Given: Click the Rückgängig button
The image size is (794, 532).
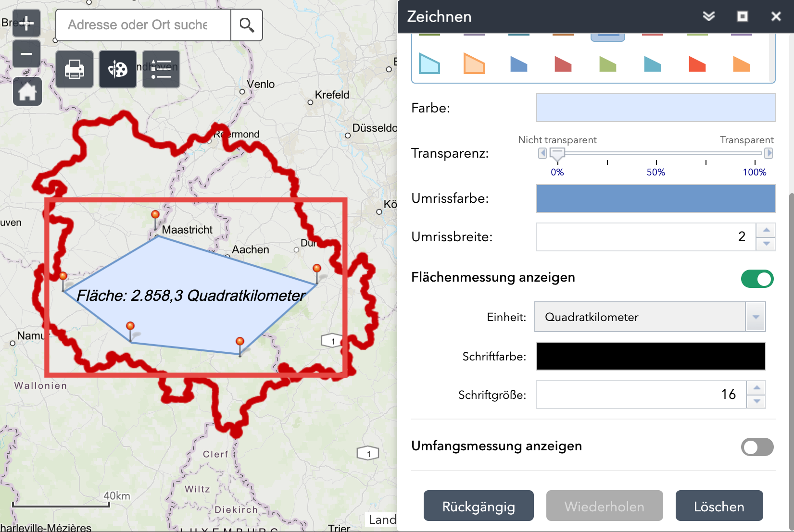Looking at the screenshot, I should tap(479, 506).
